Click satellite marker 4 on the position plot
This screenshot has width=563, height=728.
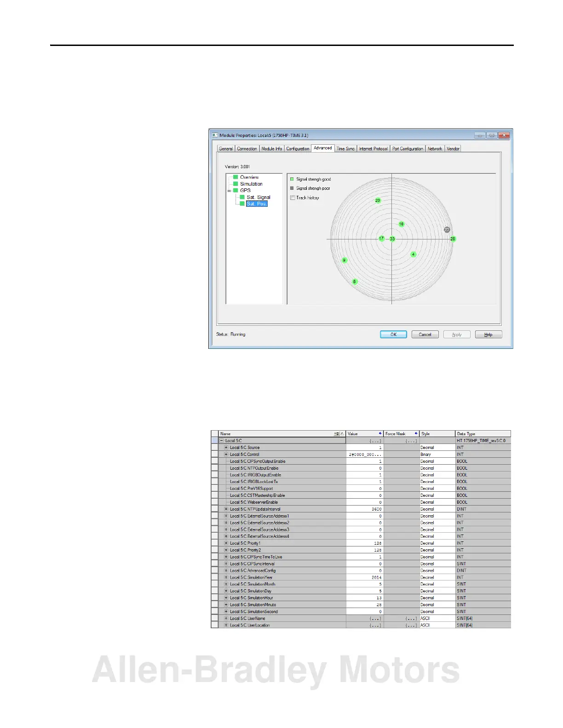[x=414, y=254]
